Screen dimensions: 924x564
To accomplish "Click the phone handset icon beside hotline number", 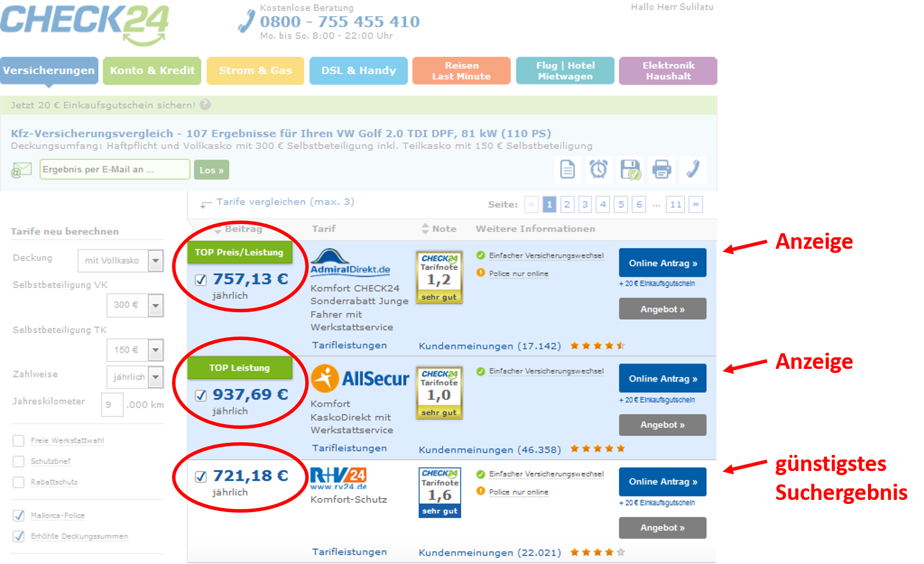I will (x=246, y=21).
